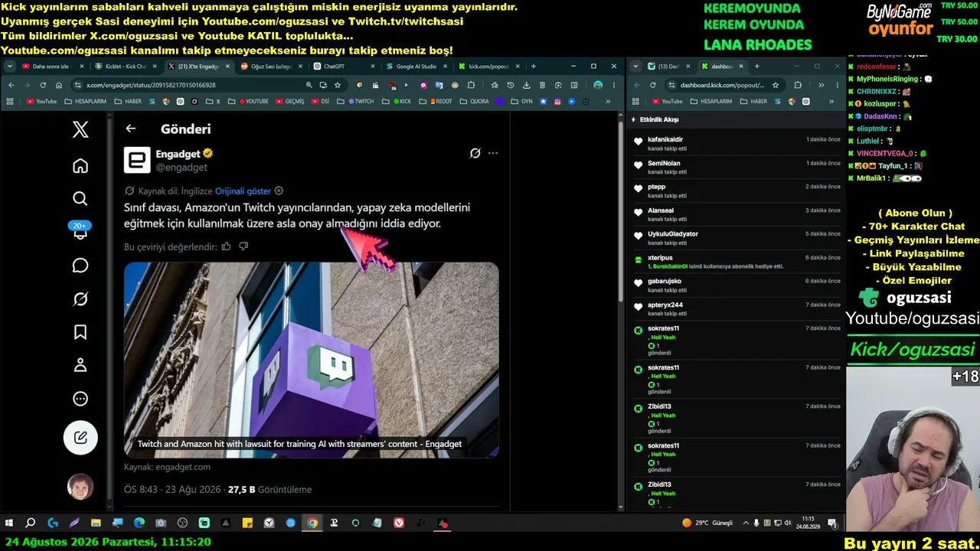This screenshot has width=980, height=551.
Task: Open the account avatar in X sidebar
Action: click(x=80, y=487)
